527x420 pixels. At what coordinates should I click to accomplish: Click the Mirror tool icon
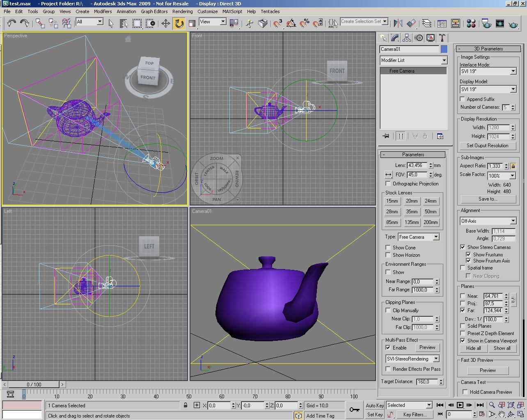coord(397,23)
